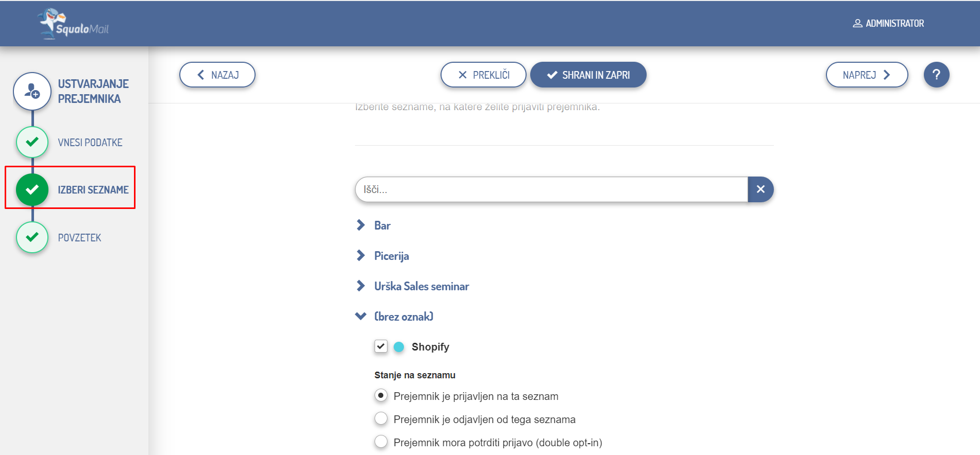
Task: Select the double opt-in radio option
Action: (381, 442)
